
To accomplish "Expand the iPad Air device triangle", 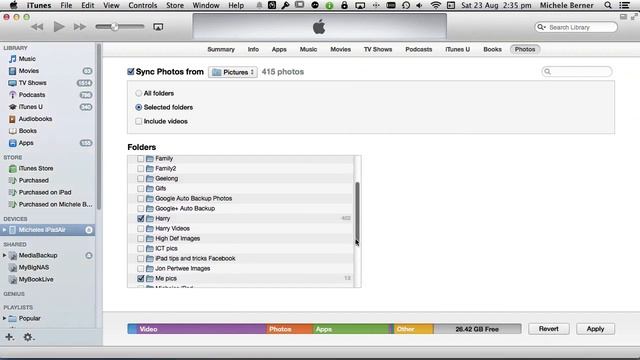I will 4,230.
